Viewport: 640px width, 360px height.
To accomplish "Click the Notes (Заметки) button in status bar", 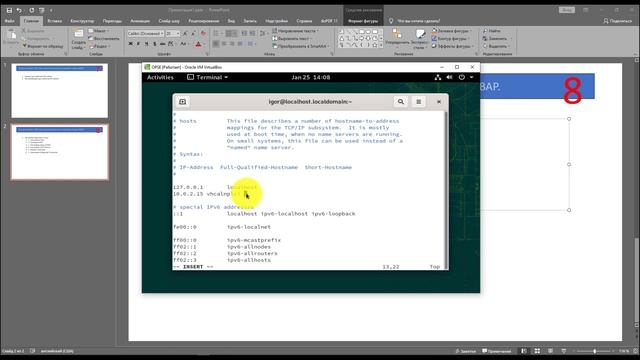I will pyautogui.click(x=465, y=351).
